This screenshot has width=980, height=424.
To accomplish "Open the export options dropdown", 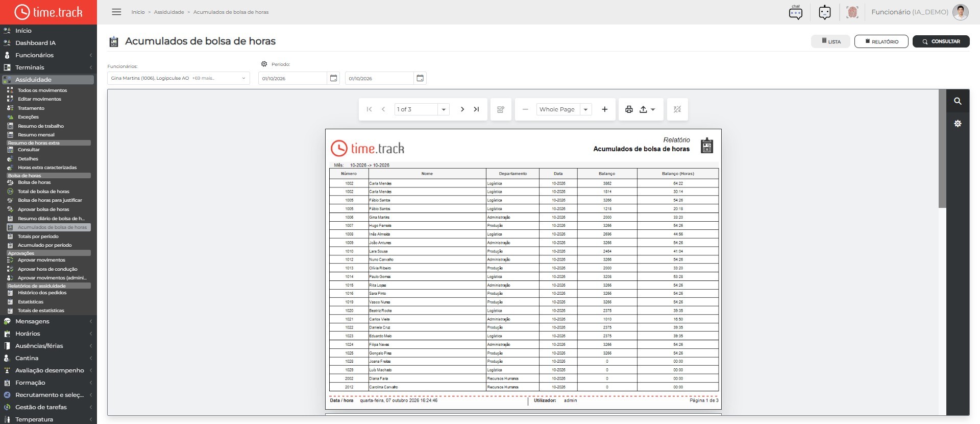I will pos(647,109).
